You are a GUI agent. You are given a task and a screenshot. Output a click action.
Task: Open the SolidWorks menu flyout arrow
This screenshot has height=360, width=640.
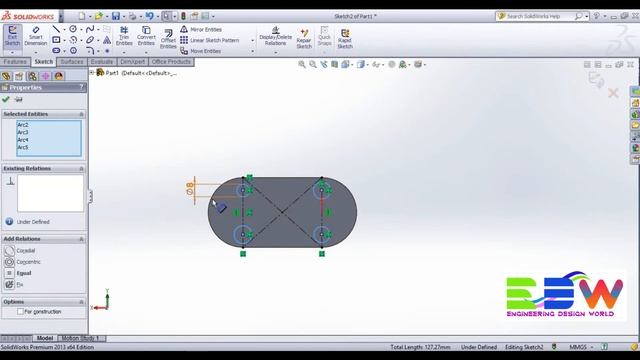click(61, 16)
